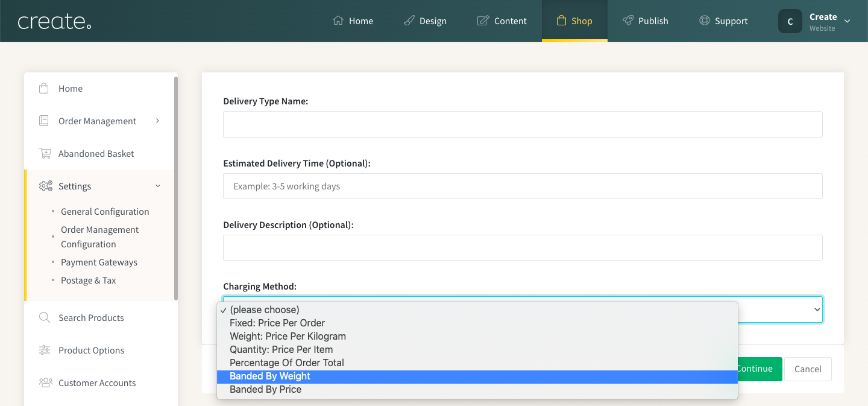
Task: Click the Home house icon in top navigation
Action: [338, 21]
